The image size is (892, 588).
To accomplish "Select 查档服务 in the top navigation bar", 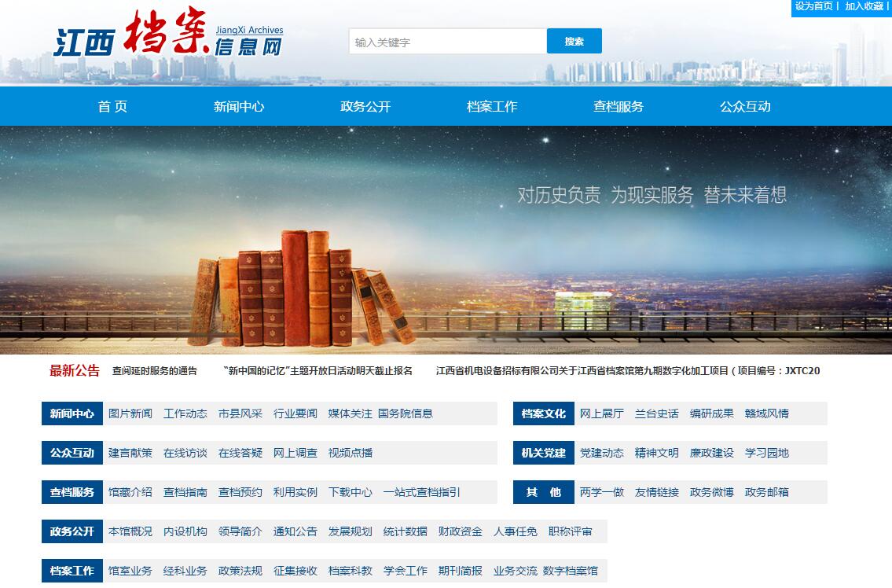I will 619,107.
